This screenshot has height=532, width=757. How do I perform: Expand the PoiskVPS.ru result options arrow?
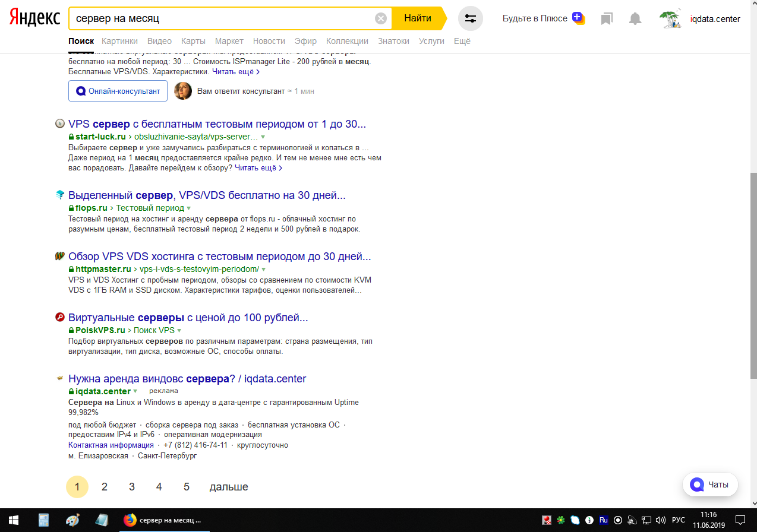[179, 331]
